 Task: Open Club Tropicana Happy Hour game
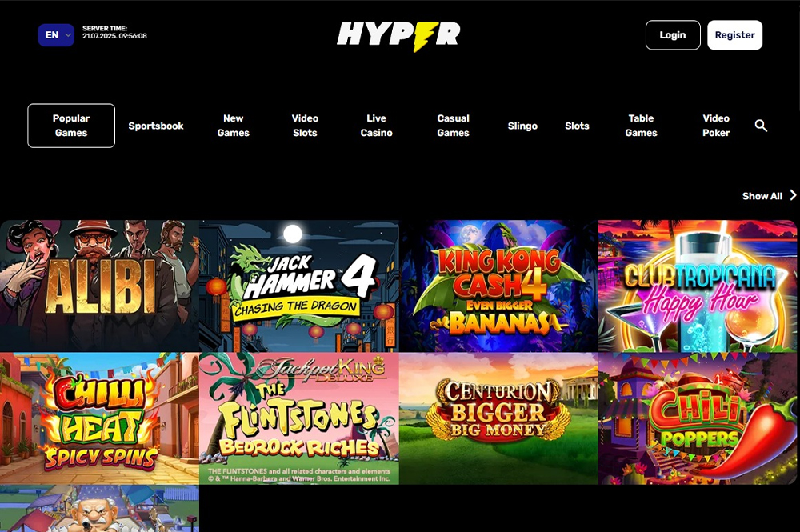click(698, 286)
